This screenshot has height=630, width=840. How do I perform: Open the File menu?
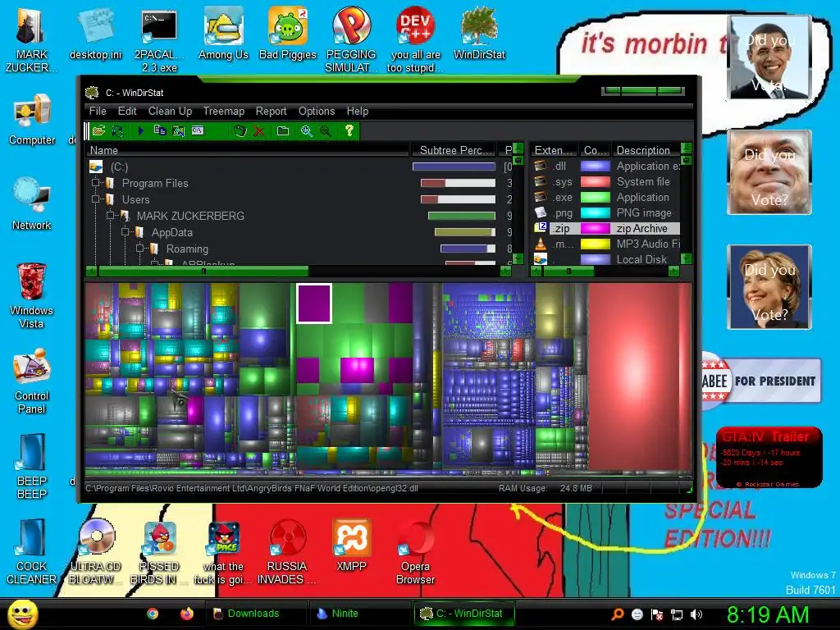click(x=98, y=111)
